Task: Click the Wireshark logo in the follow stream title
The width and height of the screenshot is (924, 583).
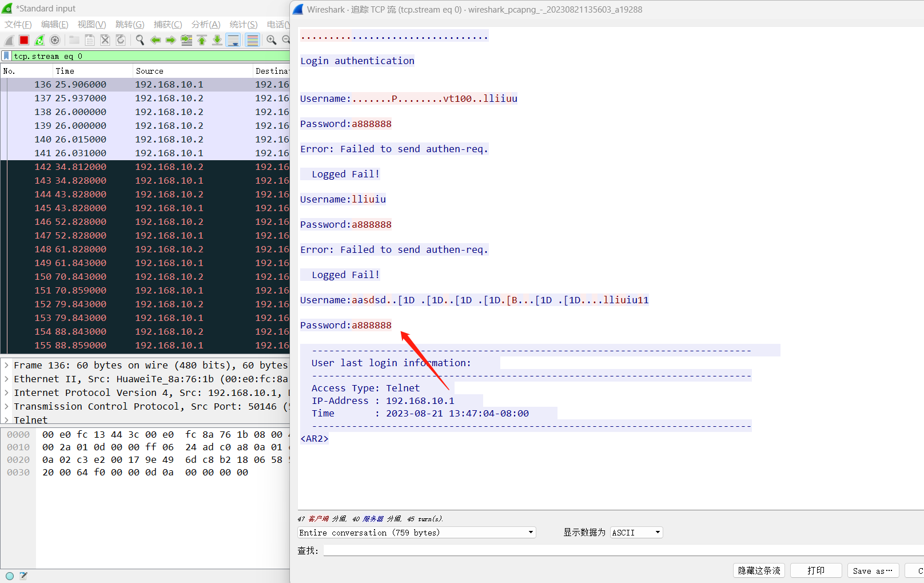Action: (x=298, y=10)
